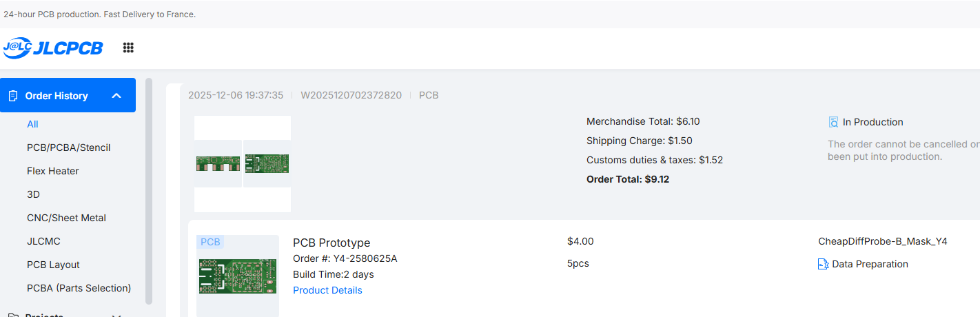Click the Data Preparation status icon

823,264
